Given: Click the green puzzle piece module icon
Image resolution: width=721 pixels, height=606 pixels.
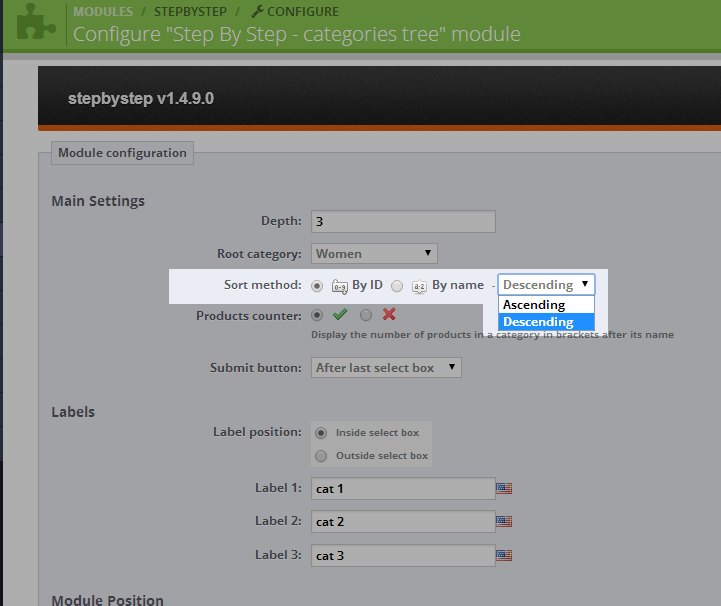Looking at the screenshot, I should tap(36, 23).
